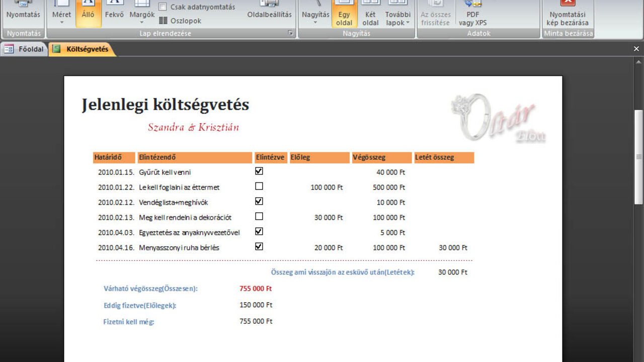Expand the Margók margins dropdown

[x=142, y=13]
